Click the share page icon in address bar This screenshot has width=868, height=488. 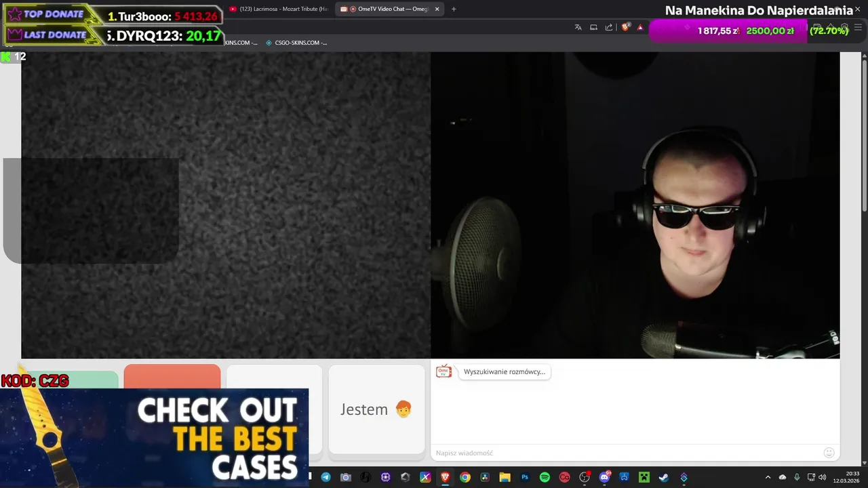coord(609,27)
